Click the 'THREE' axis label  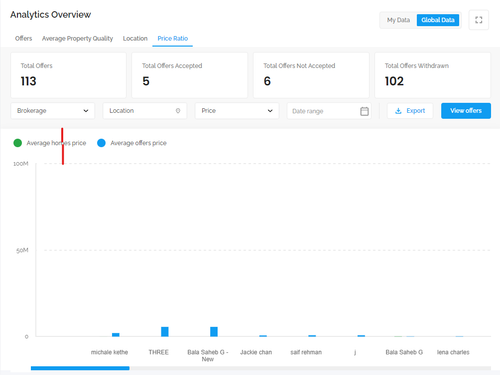(x=159, y=352)
